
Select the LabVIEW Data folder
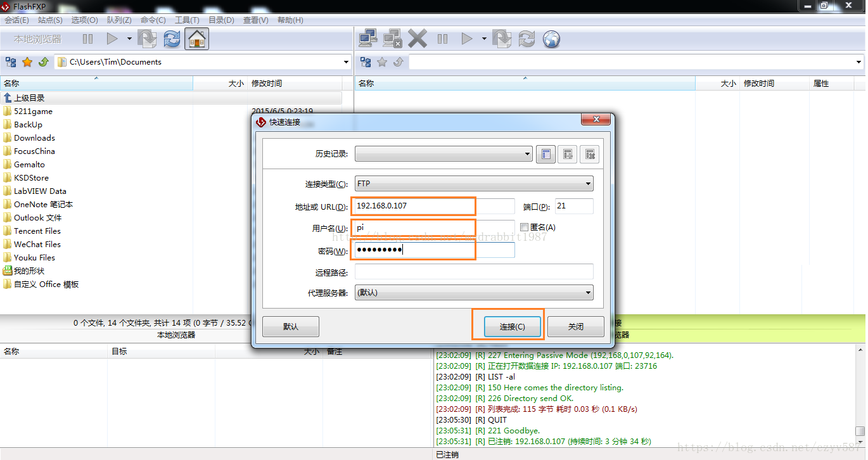(40, 191)
